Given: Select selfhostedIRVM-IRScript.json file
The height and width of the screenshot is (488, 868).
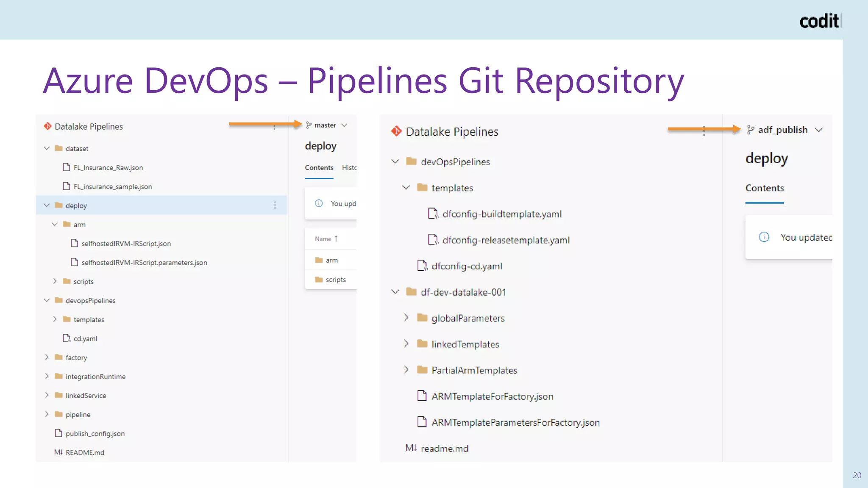Looking at the screenshot, I should point(126,244).
